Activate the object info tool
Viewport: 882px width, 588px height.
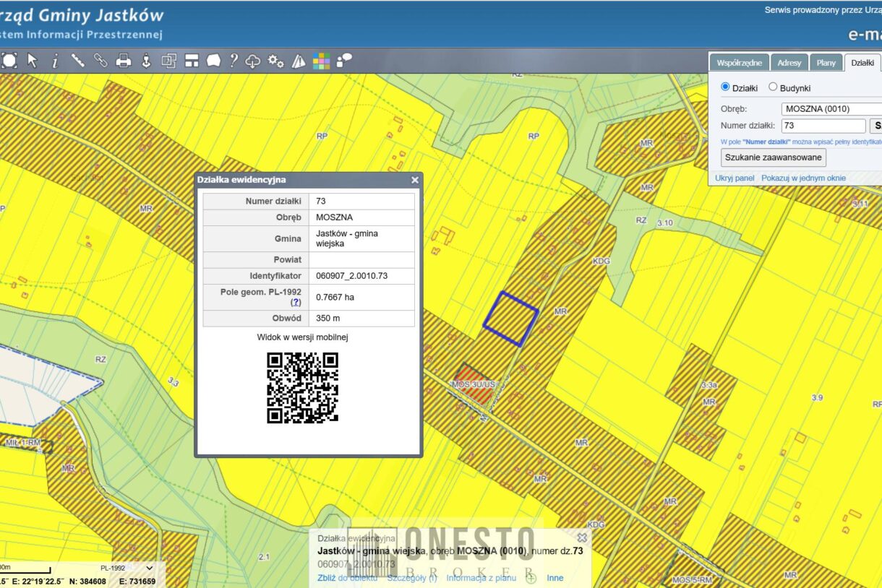[55, 61]
